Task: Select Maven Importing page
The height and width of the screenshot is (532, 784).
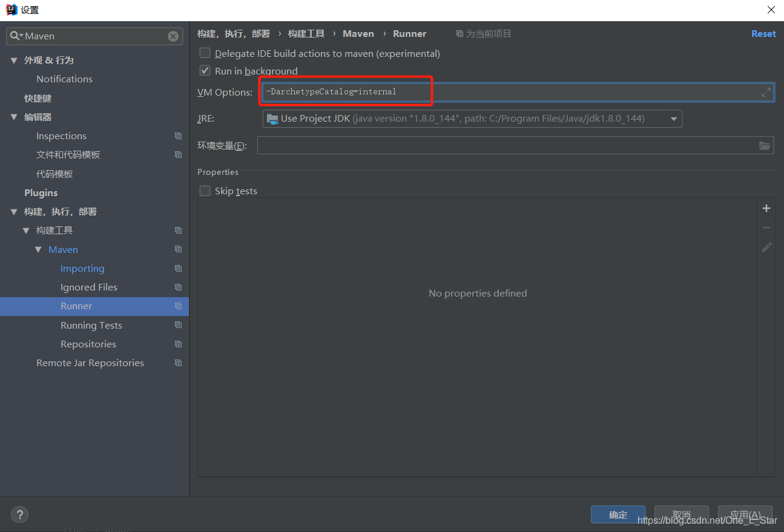Action: (82, 268)
